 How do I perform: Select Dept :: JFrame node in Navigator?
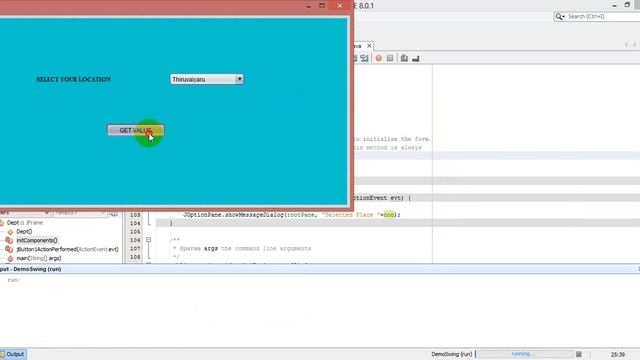(x=25, y=223)
